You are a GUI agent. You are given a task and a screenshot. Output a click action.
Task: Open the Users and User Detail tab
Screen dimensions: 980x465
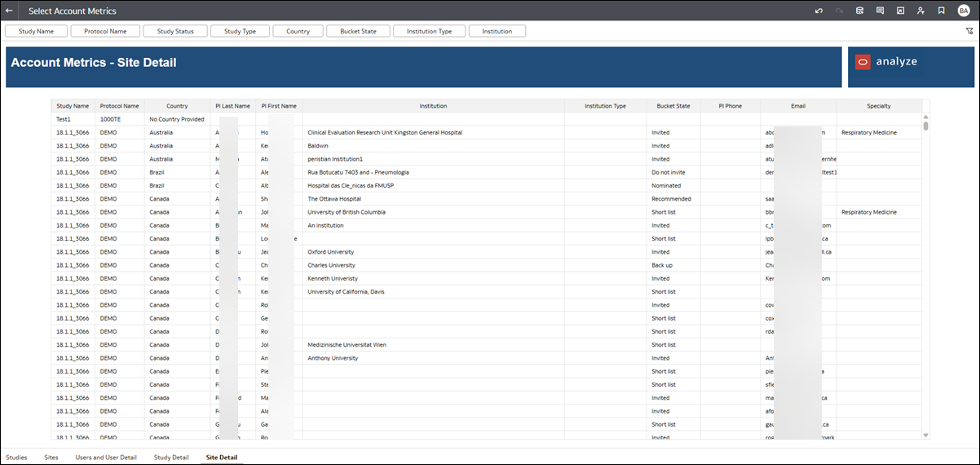106,458
